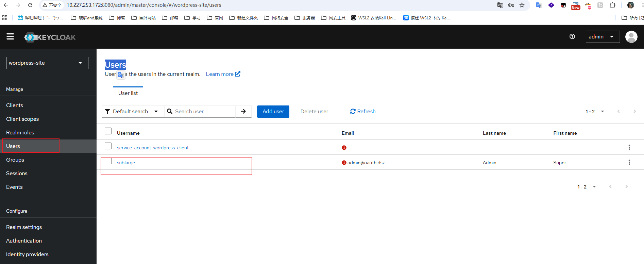Click the Keycloak logo
644x264 pixels.
tap(50, 37)
